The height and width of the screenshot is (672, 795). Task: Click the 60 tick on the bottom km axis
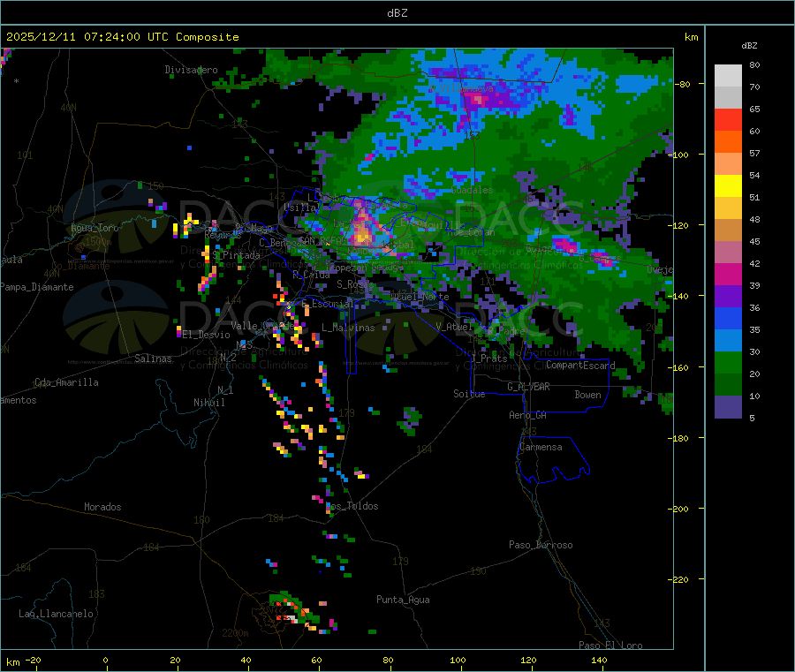click(316, 660)
